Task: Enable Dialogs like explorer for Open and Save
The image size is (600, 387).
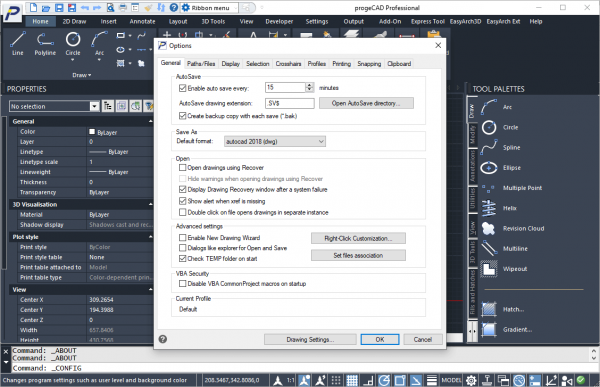Action: pyautogui.click(x=183, y=248)
